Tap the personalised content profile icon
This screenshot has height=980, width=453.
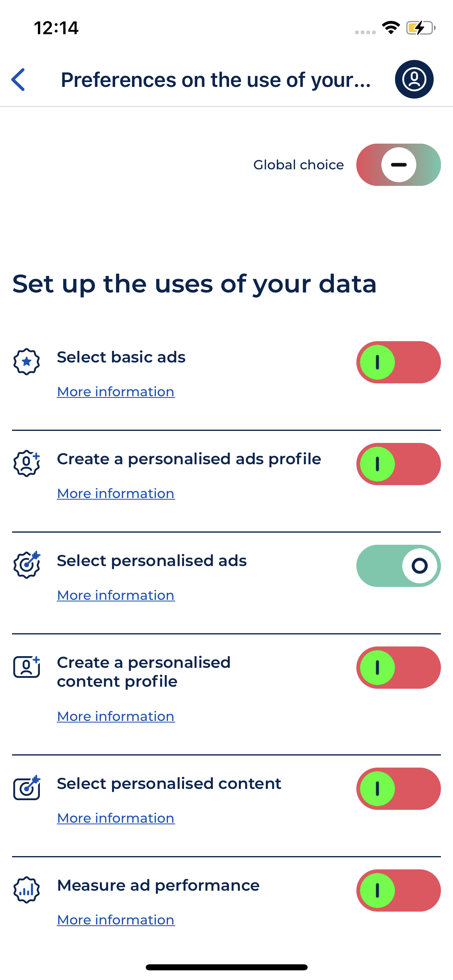tap(27, 667)
